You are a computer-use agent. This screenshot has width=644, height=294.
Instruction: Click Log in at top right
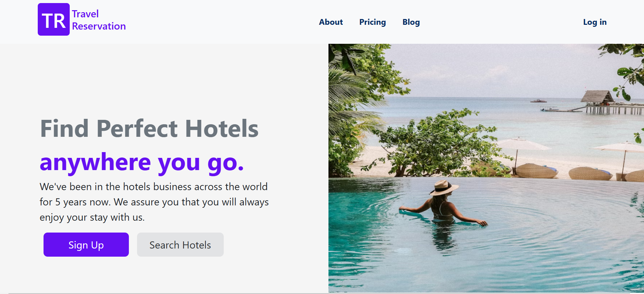[x=594, y=22]
